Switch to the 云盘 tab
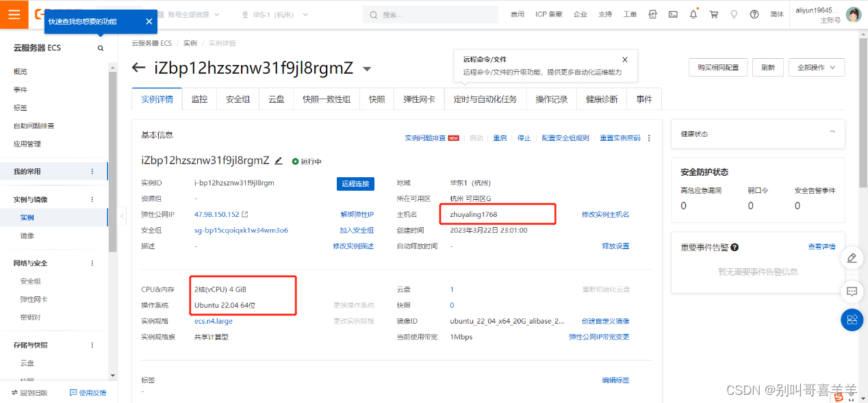Viewport: 868px width, 403px height. pyautogui.click(x=276, y=99)
